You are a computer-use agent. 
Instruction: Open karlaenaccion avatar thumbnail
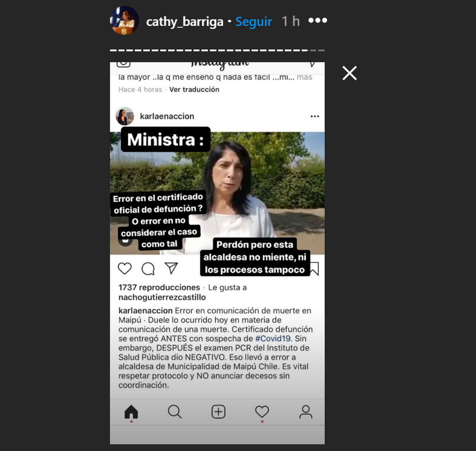[x=125, y=116]
